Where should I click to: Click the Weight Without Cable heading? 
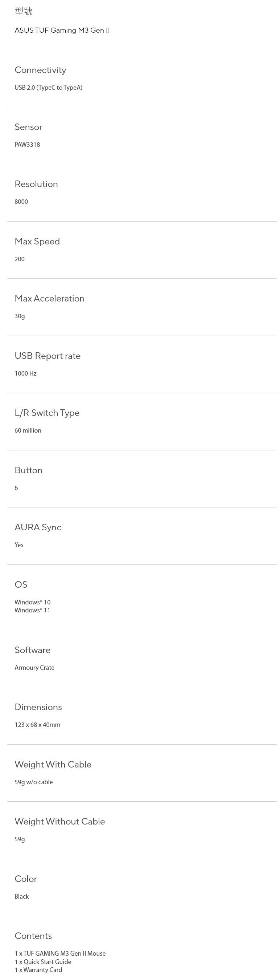pos(59,822)
